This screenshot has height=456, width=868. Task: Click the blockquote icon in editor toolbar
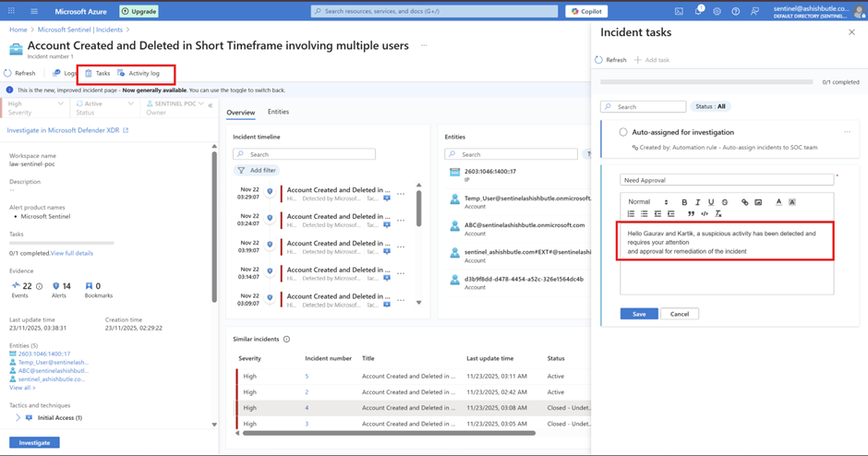click(691, 214)
